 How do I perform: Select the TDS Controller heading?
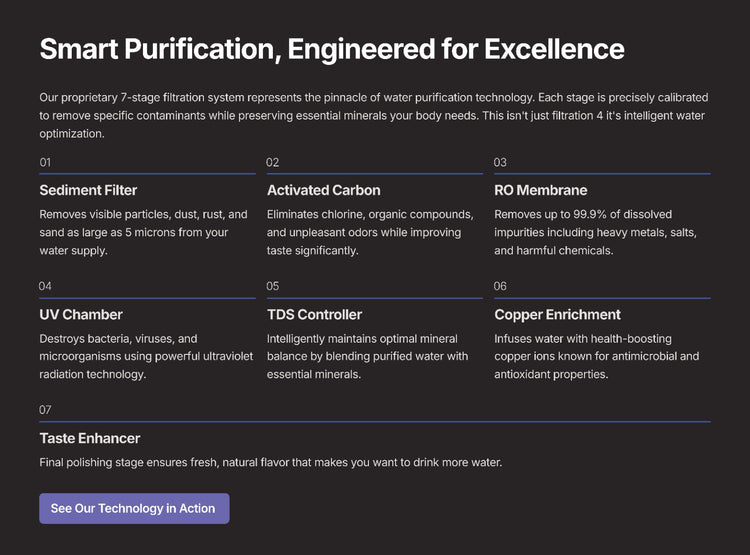click(x=314, y=314)
